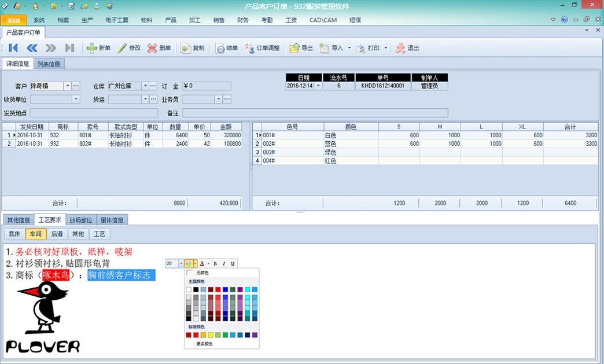The width and height of the screenshot is (604, 364).
Task: Toggle italic (I) text formatting
Action: (x=224, y=263)
